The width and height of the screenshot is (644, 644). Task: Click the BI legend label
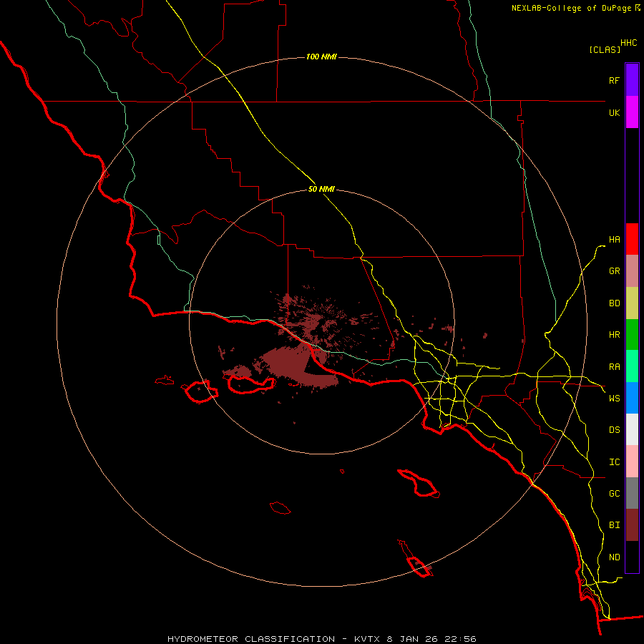615,525
